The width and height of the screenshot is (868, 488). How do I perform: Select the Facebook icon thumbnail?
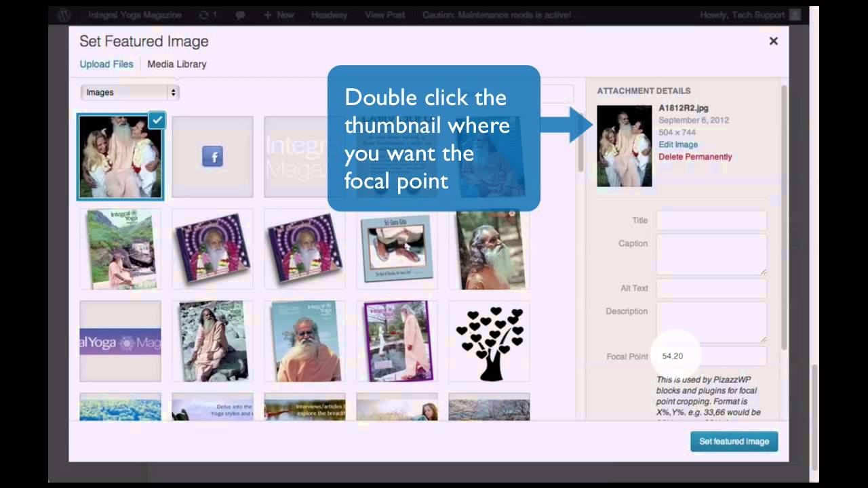click(212, 157)
